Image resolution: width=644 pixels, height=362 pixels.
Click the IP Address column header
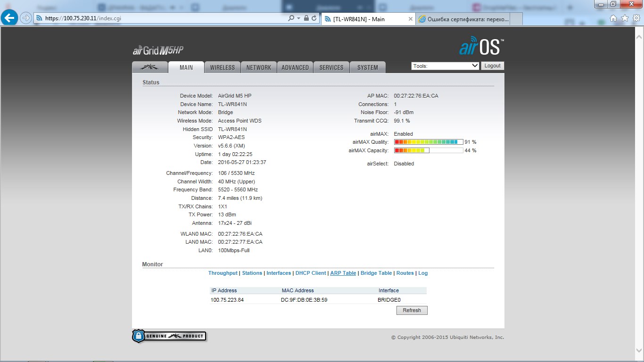tap(224, 290)
